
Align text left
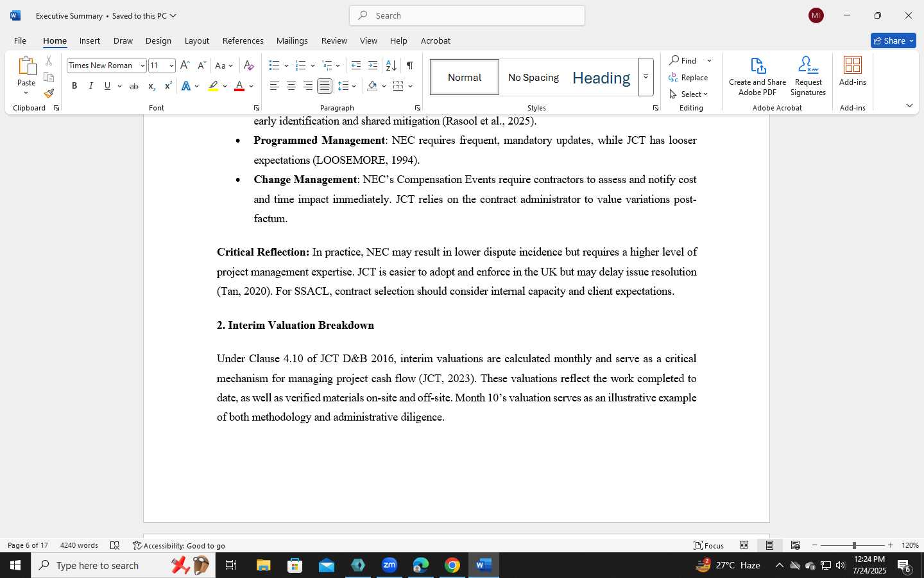tap(274, 86)
